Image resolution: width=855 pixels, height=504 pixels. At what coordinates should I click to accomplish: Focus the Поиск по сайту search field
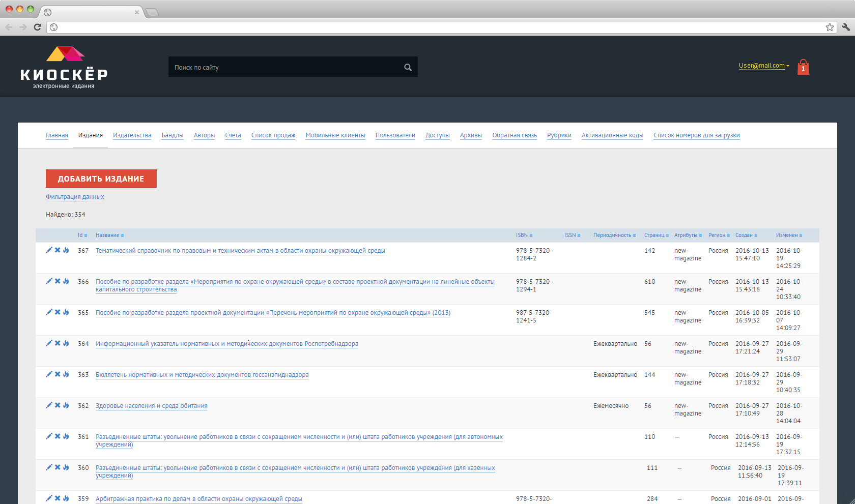pos(285,67)
